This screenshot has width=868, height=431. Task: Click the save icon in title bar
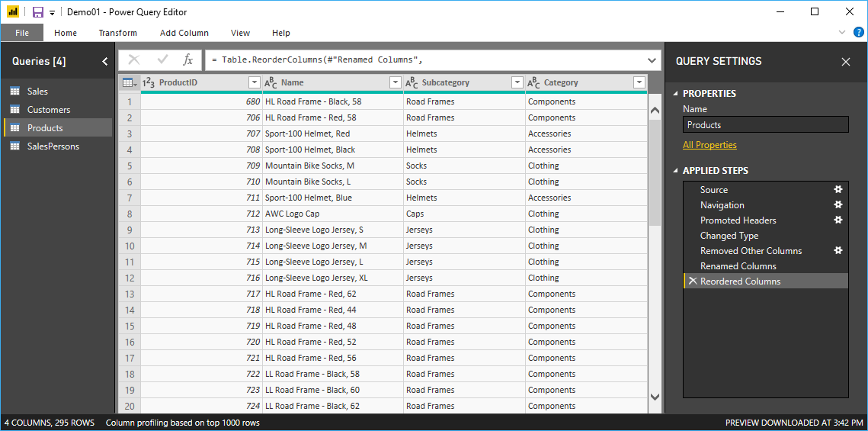(37, 12)
